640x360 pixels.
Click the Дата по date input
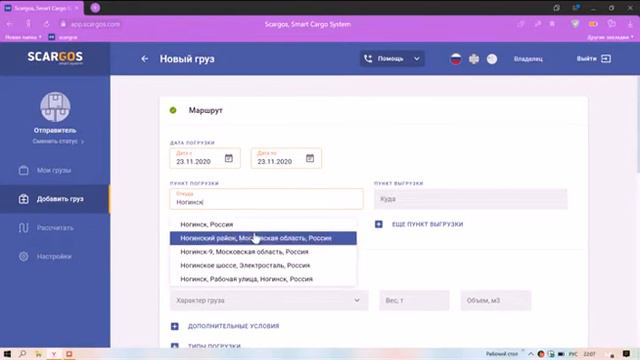286,158
